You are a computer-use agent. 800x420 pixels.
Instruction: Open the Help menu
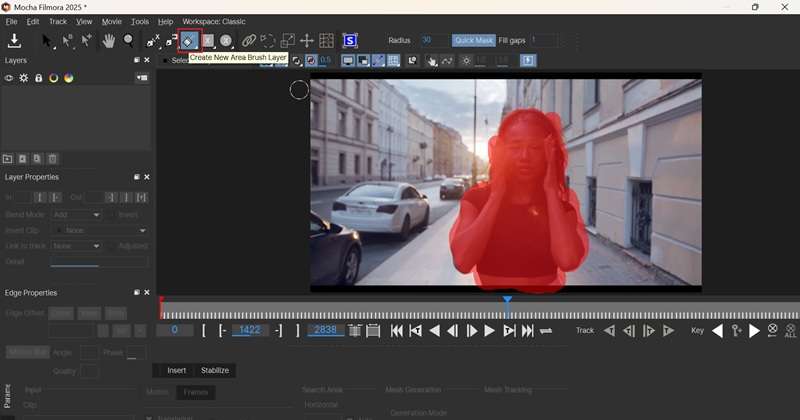pos(165,21)
